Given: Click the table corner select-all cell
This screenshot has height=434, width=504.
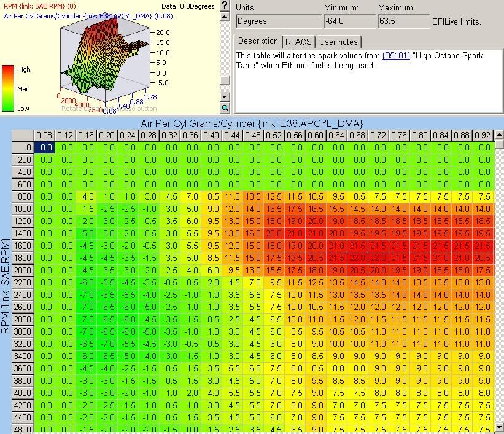Looking at the screenshot, I should 23,135.
